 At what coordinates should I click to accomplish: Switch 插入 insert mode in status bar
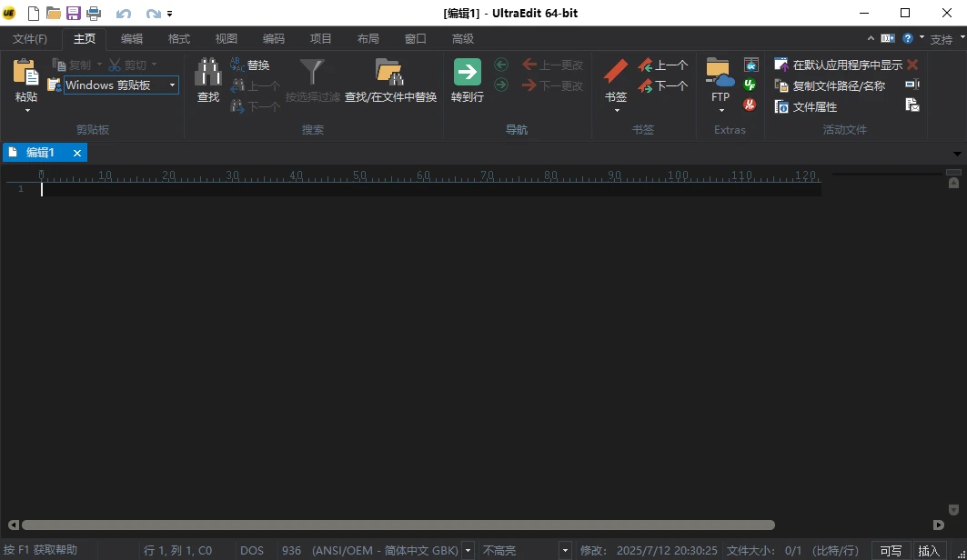coord(929,550)
